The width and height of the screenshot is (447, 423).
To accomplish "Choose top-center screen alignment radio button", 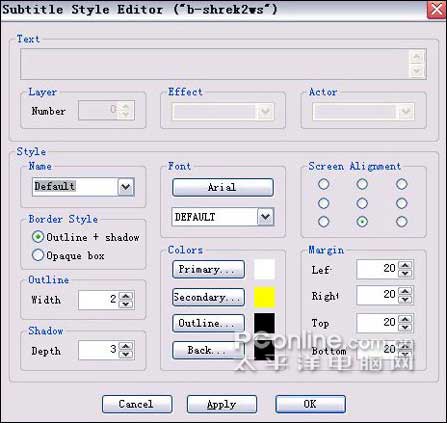I will [x=362, y=184].
